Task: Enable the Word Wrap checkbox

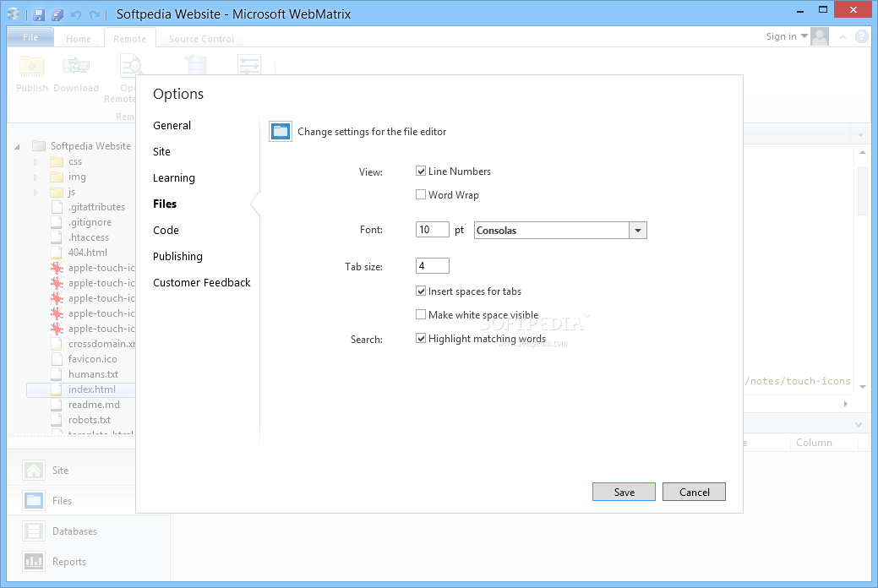Action: (421, 194)
